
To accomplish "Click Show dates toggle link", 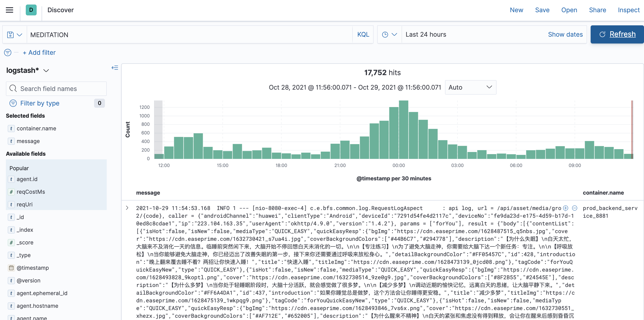I will pyautogui.click(x=565, y=35).
